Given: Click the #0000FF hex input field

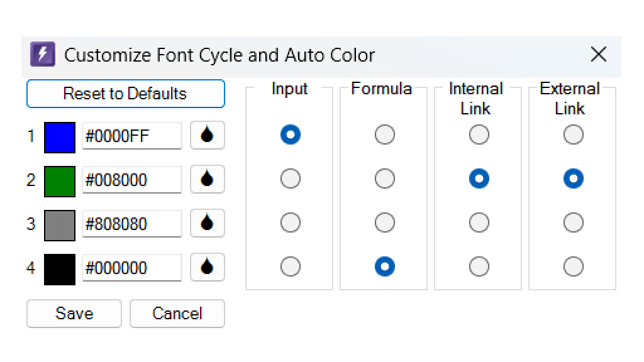Looking at the screenshot, I should 132,134.
